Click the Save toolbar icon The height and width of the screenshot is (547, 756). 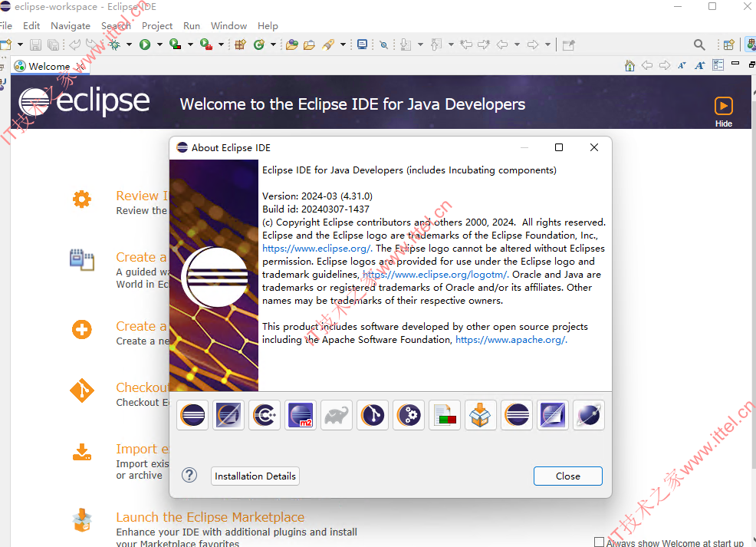click(35, 44)
